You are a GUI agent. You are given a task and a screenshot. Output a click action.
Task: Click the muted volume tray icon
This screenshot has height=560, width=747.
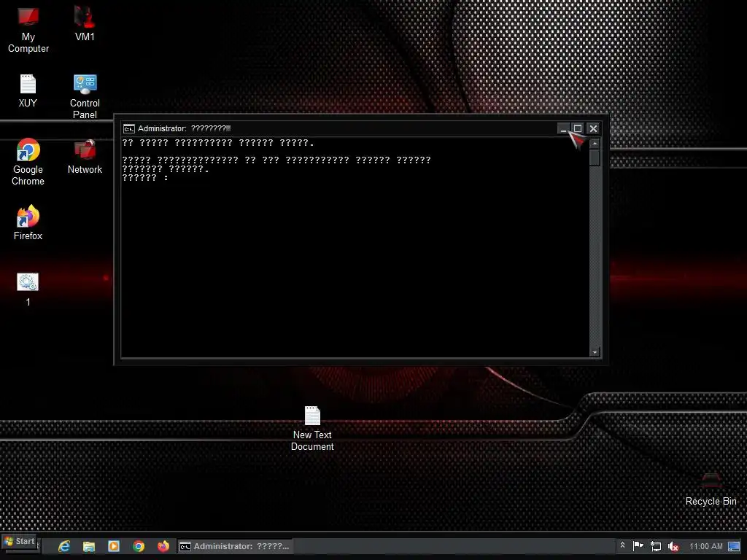[673, 547]
